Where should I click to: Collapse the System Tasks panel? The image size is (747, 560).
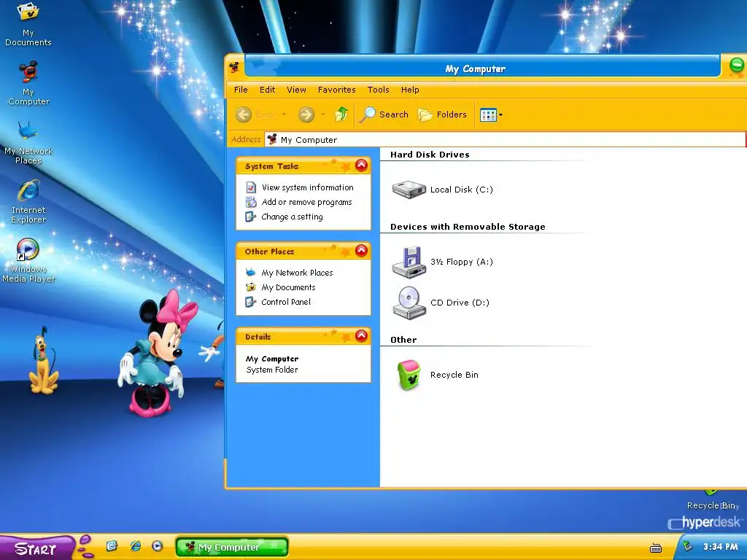[362, 166]
